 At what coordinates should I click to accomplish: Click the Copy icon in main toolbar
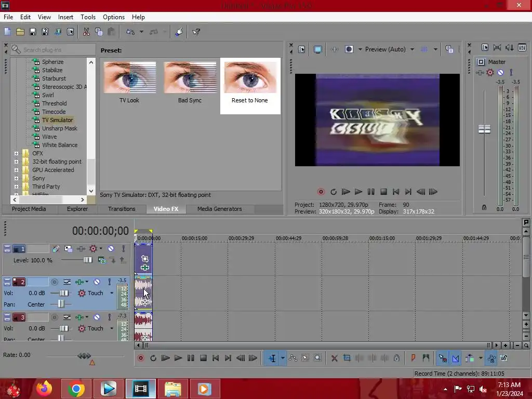[x=99, y=32]
